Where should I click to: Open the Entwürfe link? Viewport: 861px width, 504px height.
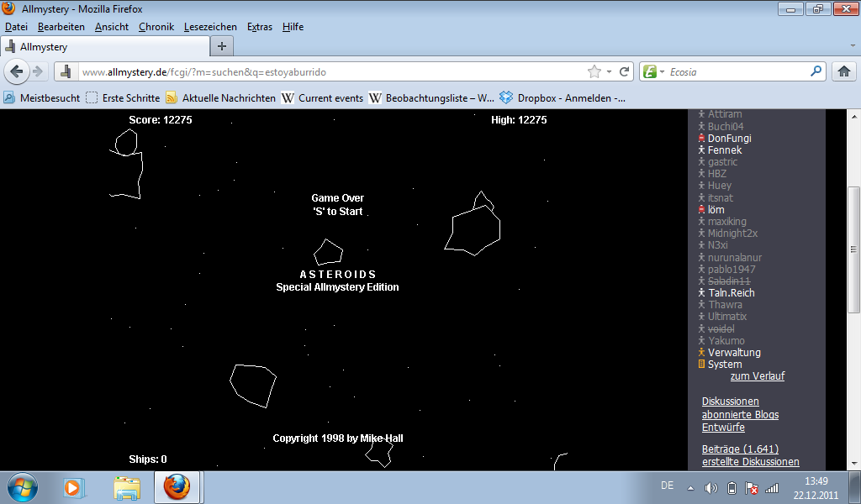[723, 428]
